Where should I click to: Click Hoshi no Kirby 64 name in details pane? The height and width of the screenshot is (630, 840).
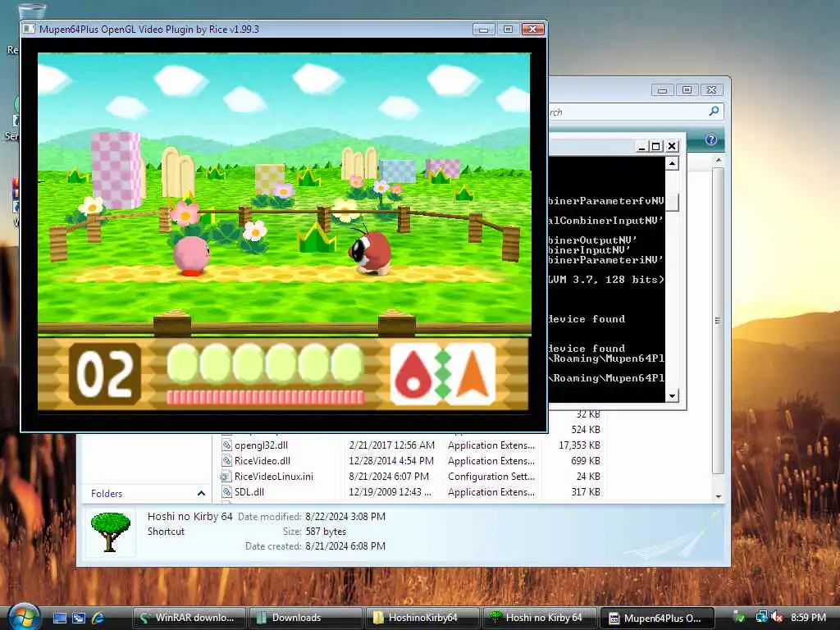pos(189,517)
